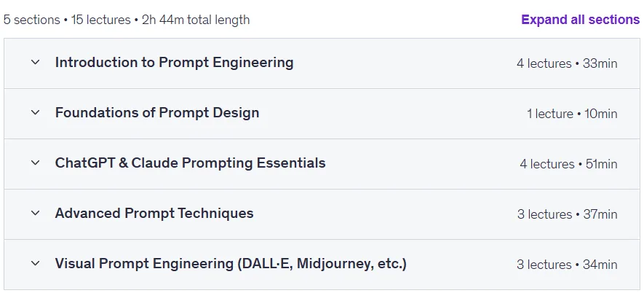Click the 5 sections summary text
Viewport: 644px width, 293px height.
[31, 20]
